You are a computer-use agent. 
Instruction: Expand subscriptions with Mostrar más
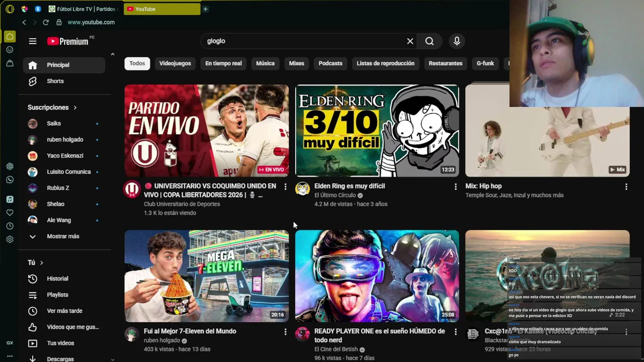[x=64, y=236]
